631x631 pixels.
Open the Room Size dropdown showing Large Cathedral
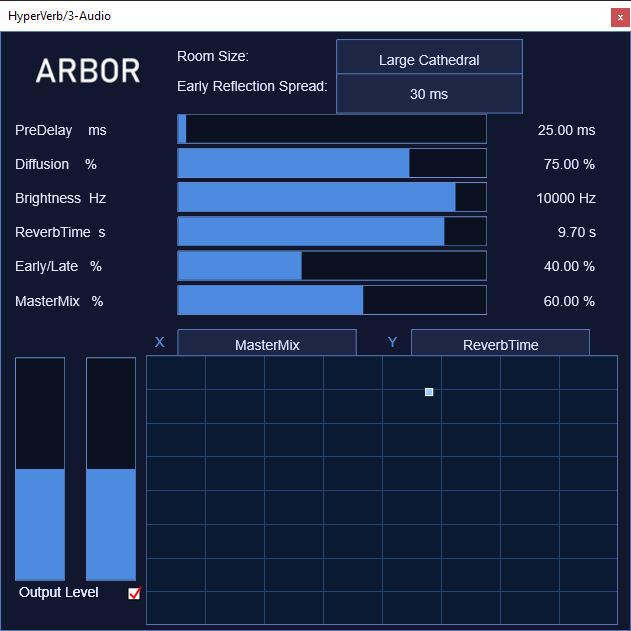click(x=429, y=57)
